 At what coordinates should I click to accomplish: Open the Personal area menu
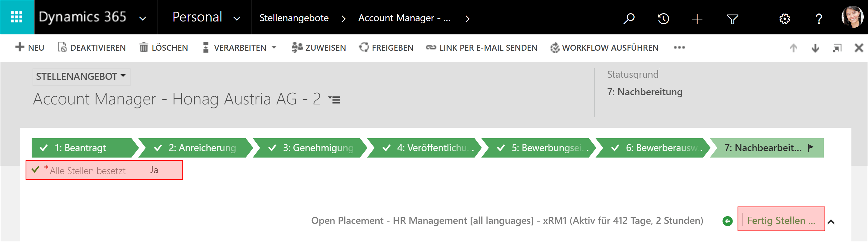(x=197, y=17)
